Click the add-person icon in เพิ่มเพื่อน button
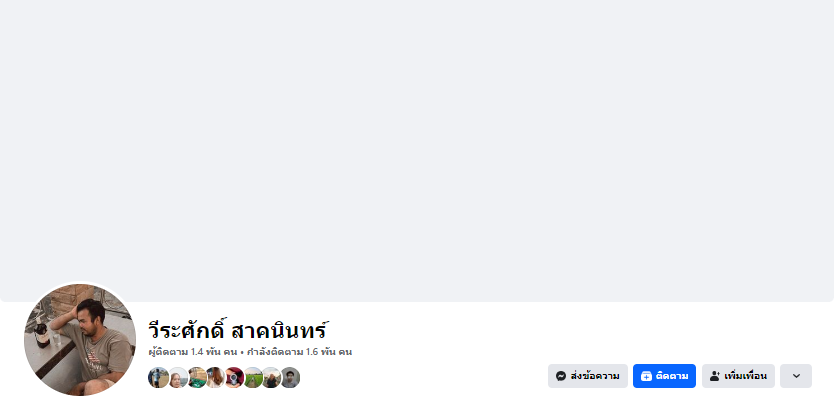 pyautogui.click(x=715, y=376)
